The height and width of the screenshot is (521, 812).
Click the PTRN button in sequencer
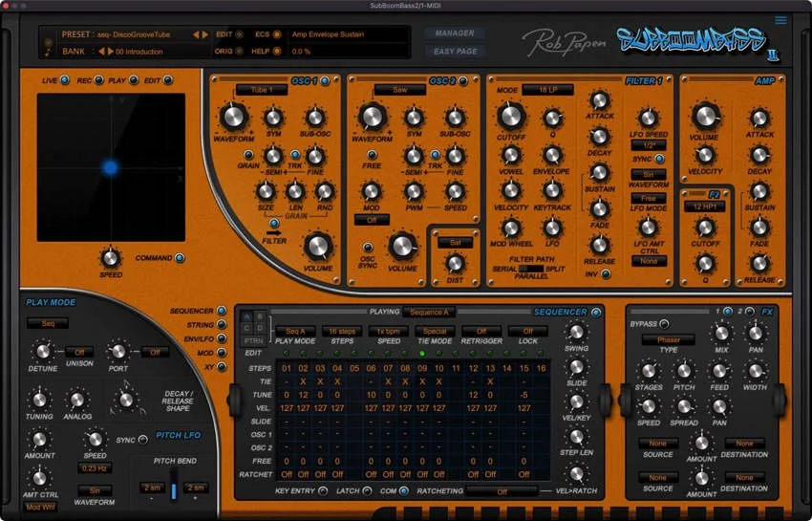(253, 340)
